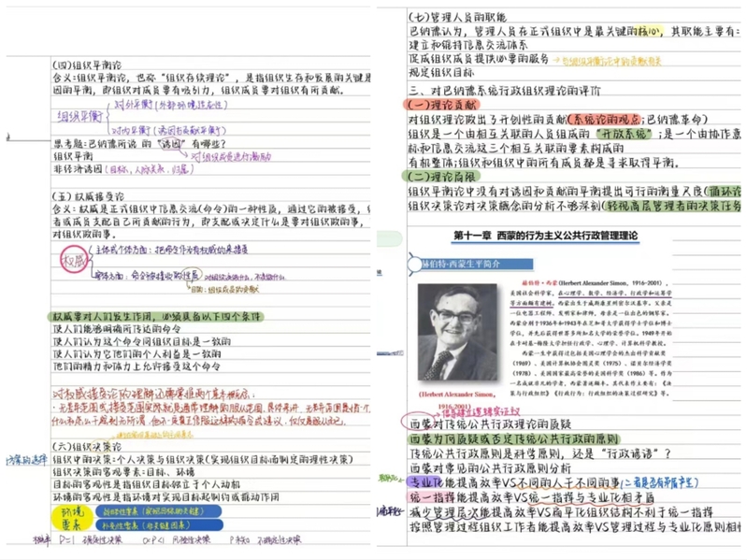The width and height of the screenshot is (747, 560).
Task: Select the line 促成组织成员提供必要的服务
Action: click(479, 59)
